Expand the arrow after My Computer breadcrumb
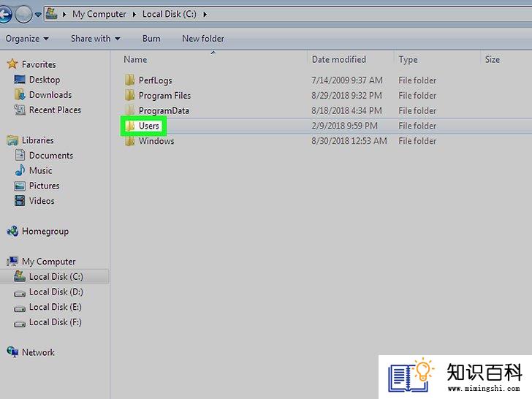532x399 pixels. (x=134, y=15)
